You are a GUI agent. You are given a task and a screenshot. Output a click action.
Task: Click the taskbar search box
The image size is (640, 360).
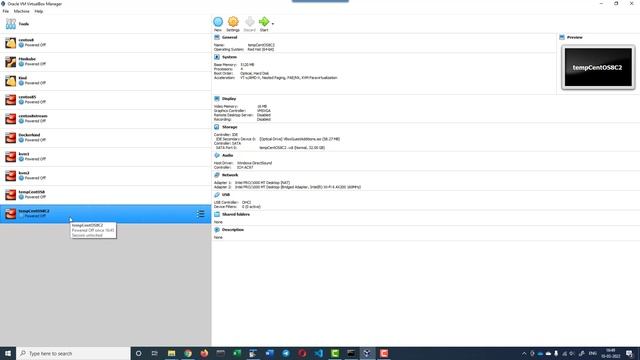click(73, 353)
